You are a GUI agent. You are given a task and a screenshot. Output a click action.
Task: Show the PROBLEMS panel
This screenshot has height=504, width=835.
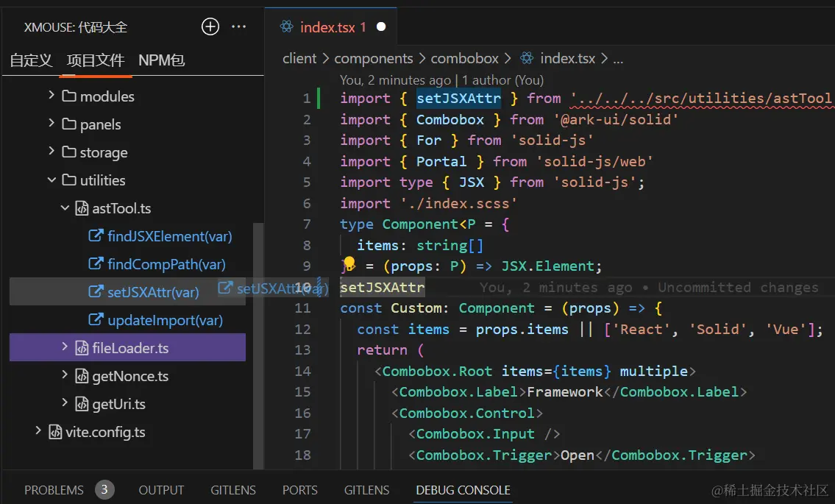pos(54,489)
